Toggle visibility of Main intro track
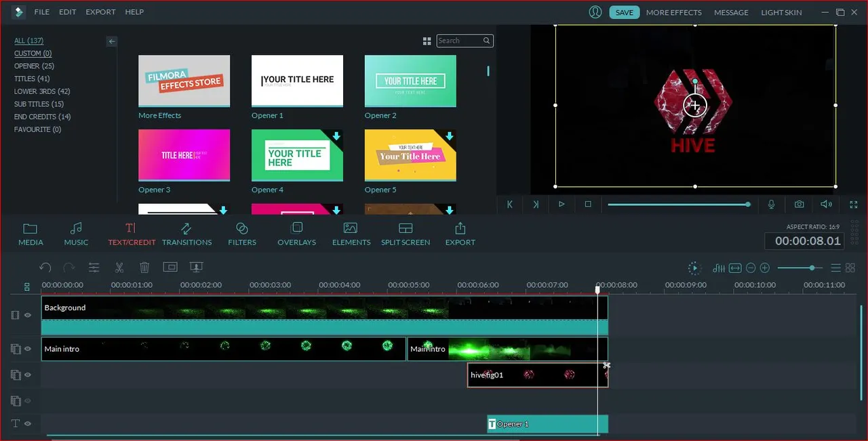Screen dimensions: 868x441 (x=28, y=349)
